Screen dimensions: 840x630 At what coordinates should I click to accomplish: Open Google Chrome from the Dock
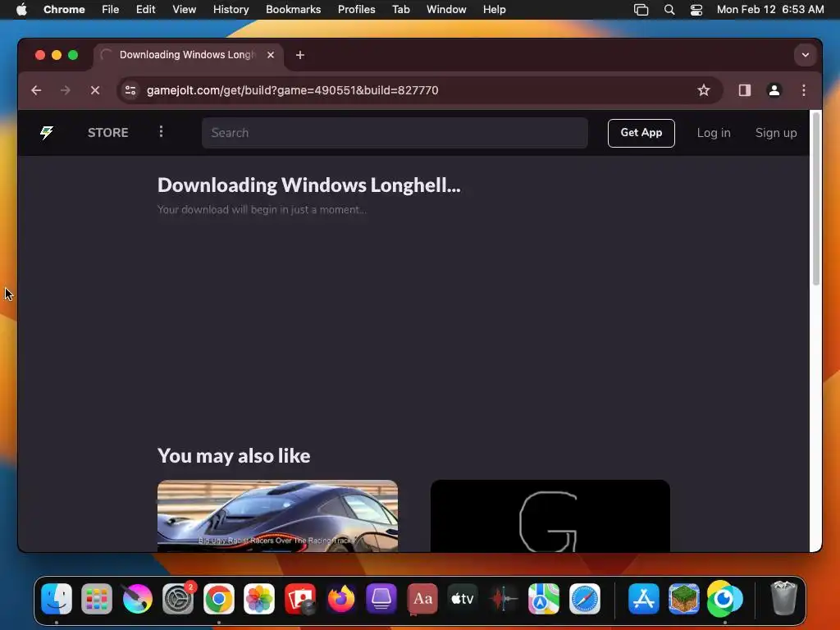[x=218, y=598]
